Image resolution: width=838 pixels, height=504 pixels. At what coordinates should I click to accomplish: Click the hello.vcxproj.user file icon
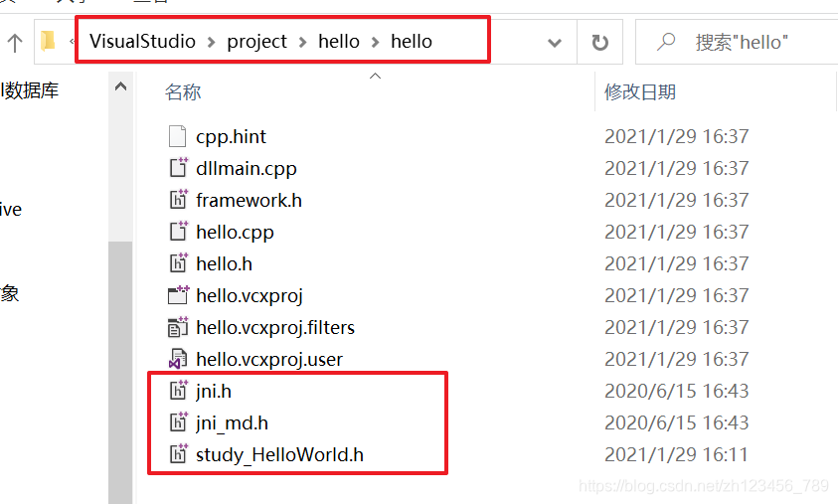tap(178, 359)
